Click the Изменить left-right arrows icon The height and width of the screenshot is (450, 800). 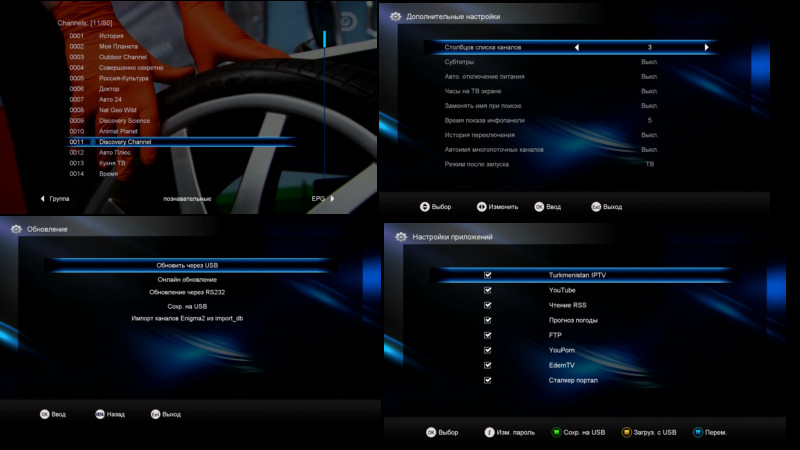click(481, 207)
